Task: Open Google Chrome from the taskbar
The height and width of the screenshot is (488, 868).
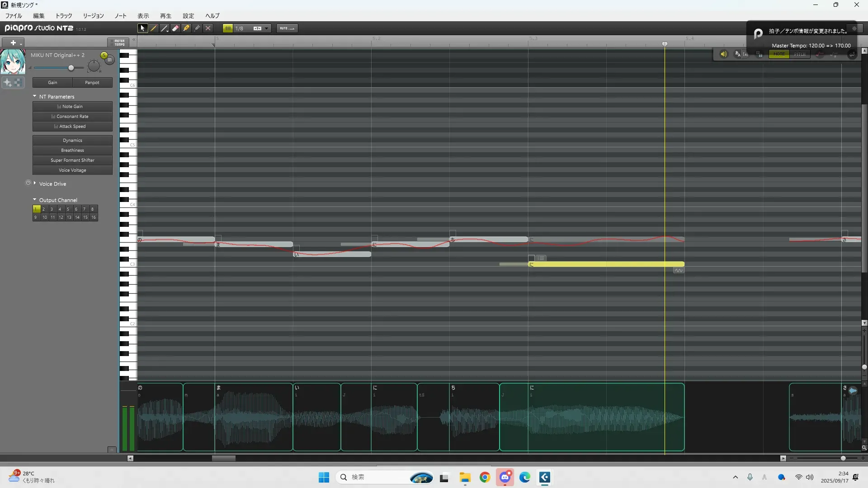Action: [x=485, y=477]
